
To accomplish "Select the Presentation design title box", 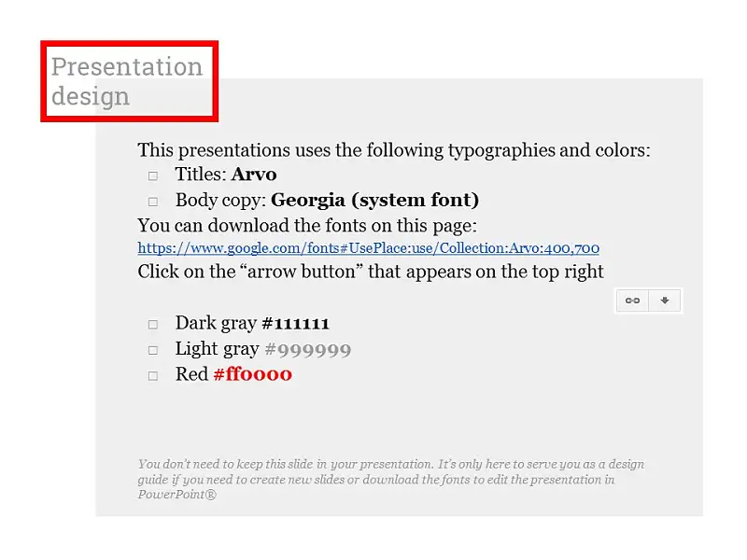I will 130,81.
